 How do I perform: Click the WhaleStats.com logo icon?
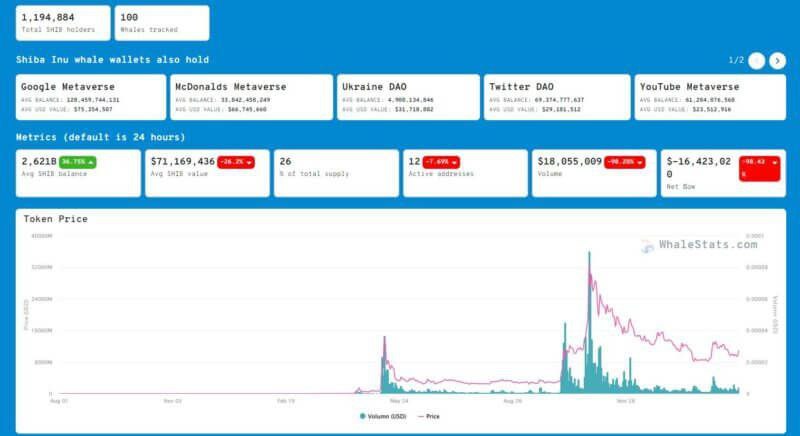(x=647, y=246)
